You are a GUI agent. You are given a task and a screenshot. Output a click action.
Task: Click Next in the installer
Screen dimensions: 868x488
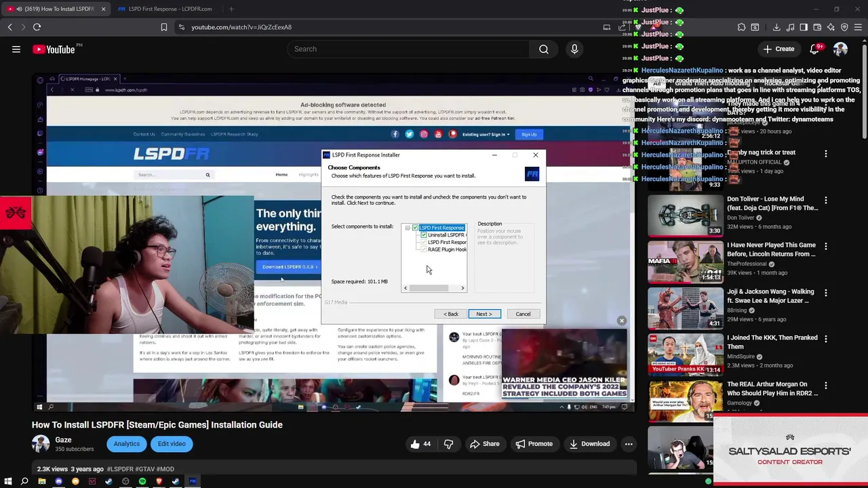tap(484, 314)
